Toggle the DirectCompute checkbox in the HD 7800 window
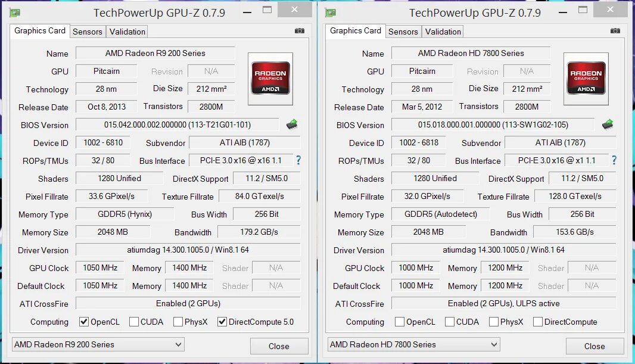 click(x=538, y=322)
